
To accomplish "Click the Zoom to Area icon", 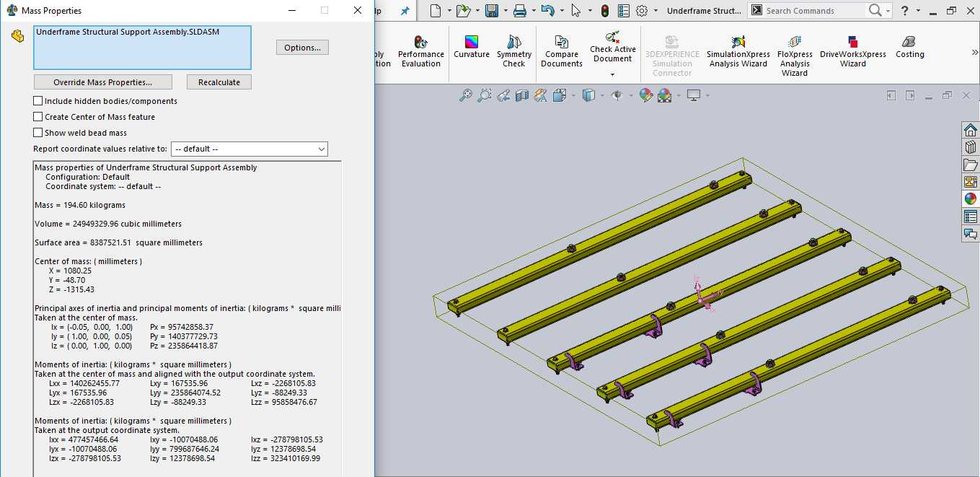I will pos(485,95).
